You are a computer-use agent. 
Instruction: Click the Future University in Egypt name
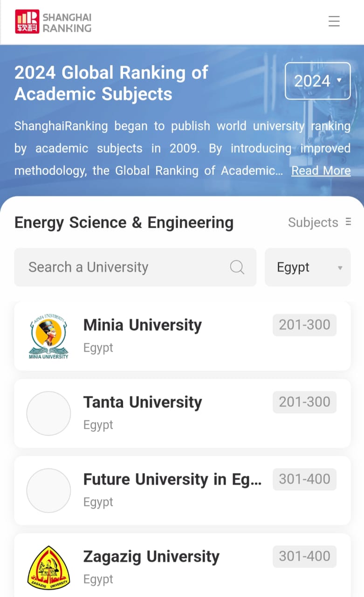(x=172, y=479)
